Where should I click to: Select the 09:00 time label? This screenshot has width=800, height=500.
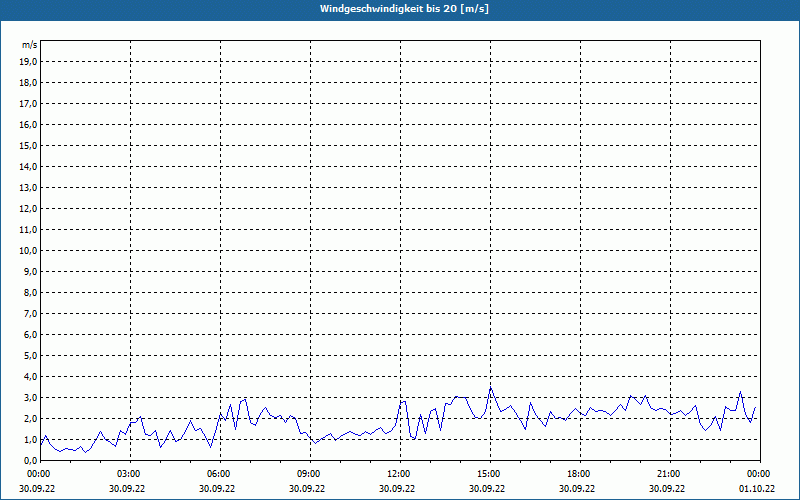[x=311, y=474]
